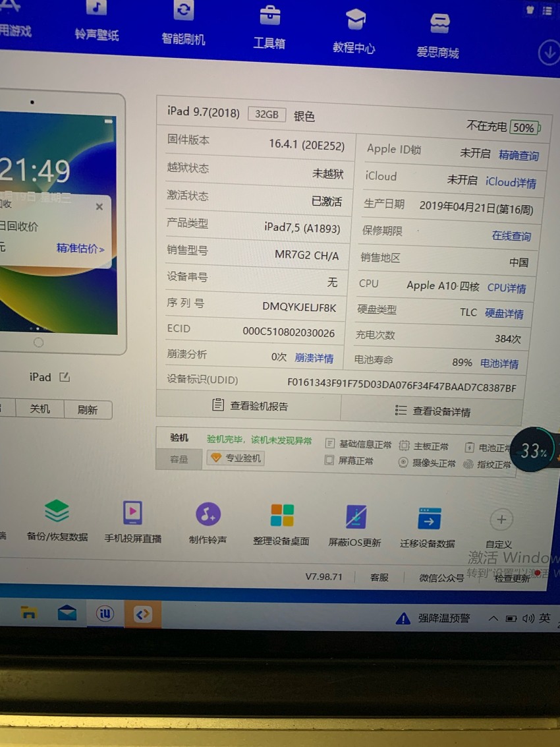
Task: Go to the 教程中心 tutorial center
Action: [x=354, y=32]
